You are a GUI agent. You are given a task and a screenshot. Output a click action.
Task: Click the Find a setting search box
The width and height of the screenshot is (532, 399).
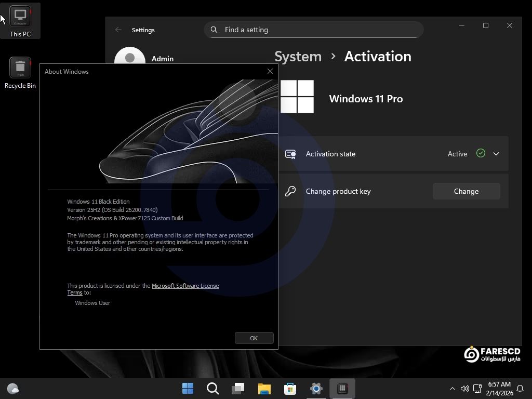tap(314, 30)
